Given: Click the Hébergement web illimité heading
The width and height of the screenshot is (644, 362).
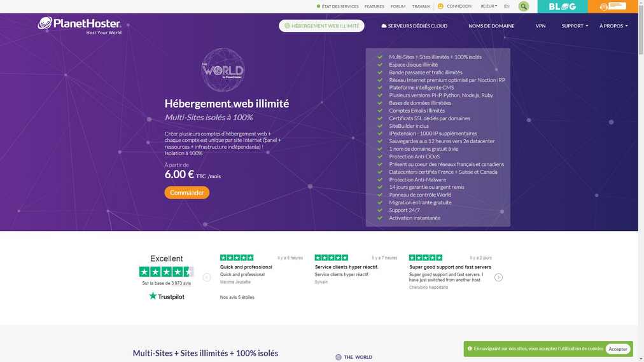Looking at the screenshot, I should pos(227,104).
